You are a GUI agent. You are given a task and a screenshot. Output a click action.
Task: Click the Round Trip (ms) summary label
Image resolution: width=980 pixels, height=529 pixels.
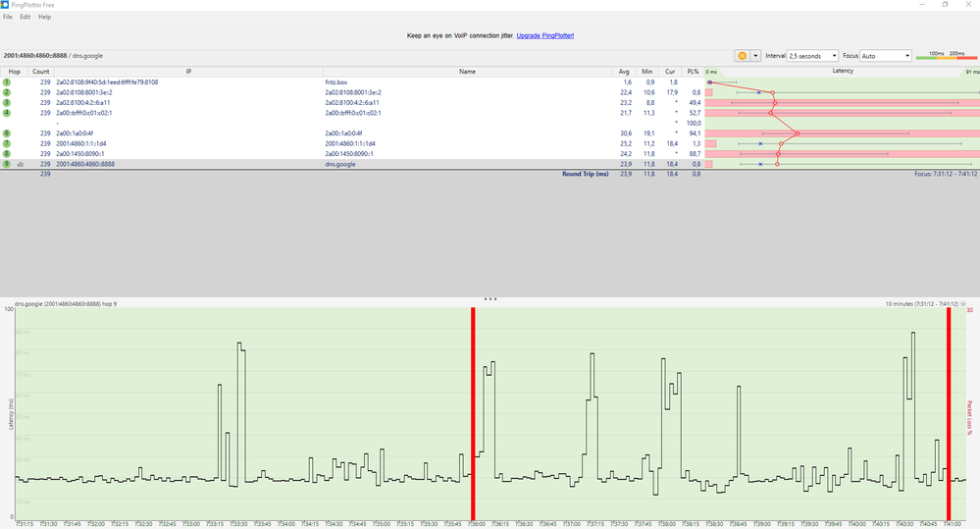pos(585,174)
